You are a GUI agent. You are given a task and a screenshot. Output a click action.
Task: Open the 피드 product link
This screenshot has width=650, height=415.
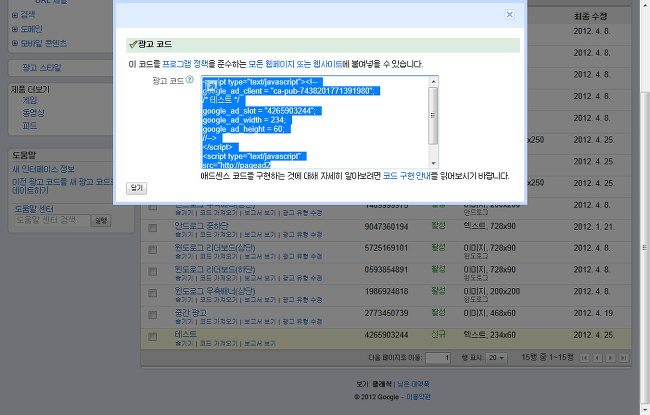click(x=30, y=126)
